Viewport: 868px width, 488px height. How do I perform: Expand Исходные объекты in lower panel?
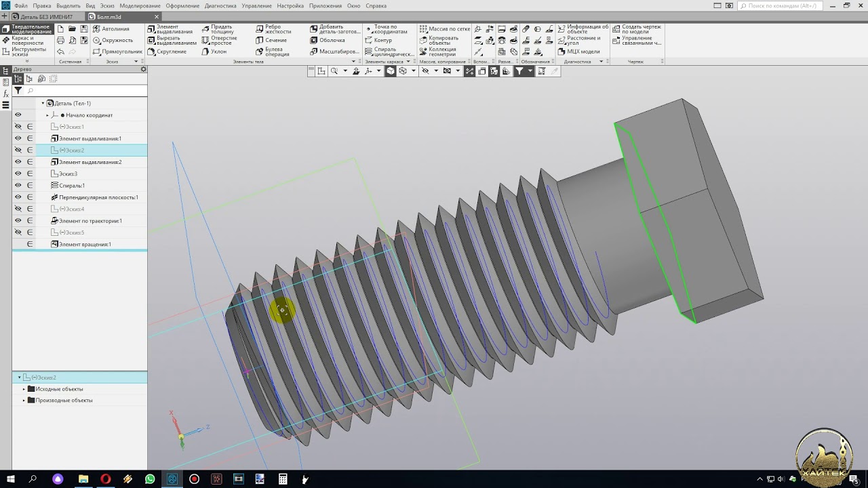(x=24, y=389)
